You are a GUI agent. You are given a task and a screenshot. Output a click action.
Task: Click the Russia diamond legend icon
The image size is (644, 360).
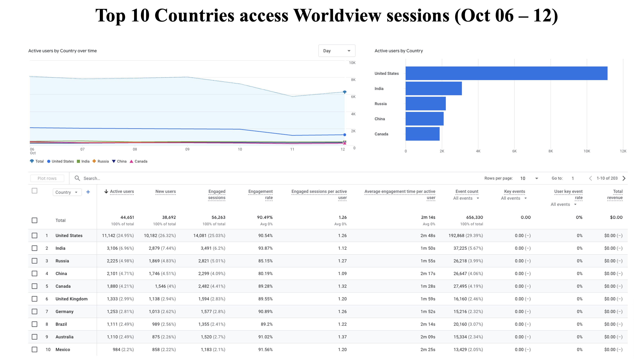pyautogui.click(x=94, y=161)
